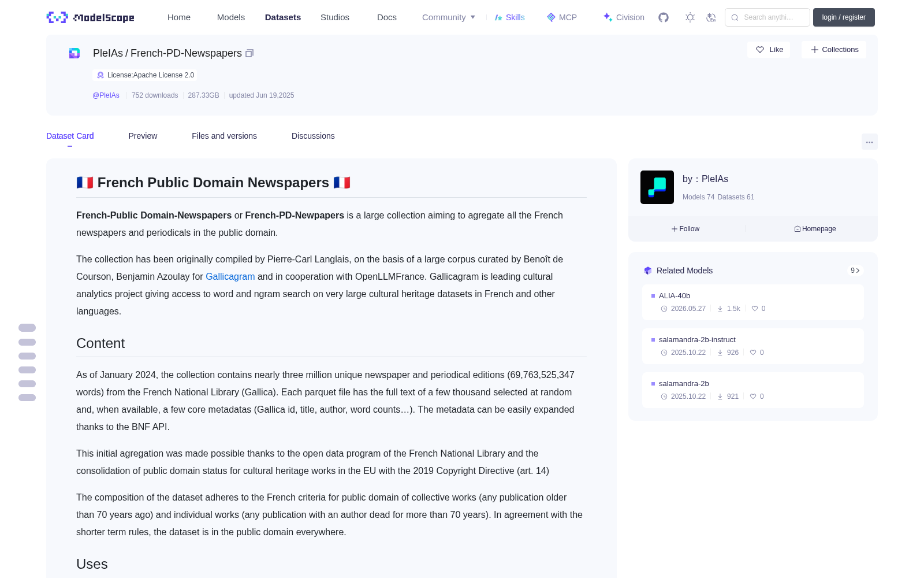This screenshot has height=578, width=924.
Task: Expand Related Models with the 9 chevron
Action: coord(855,271)
